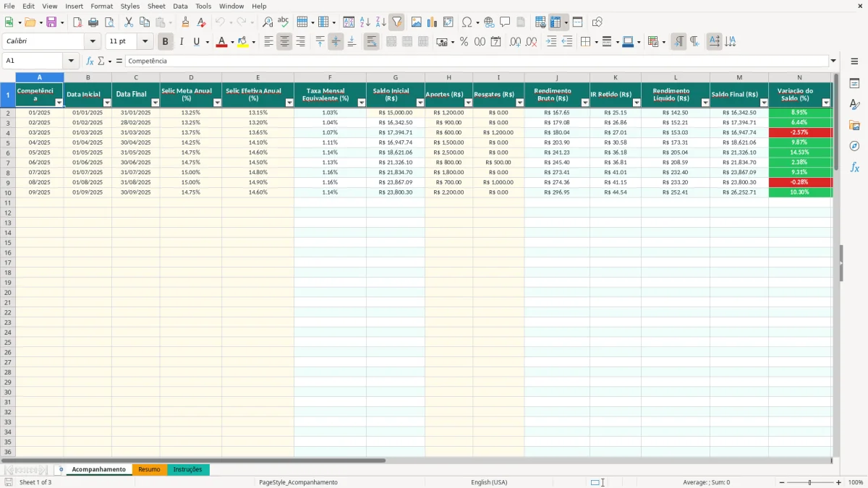Image resolution: width=868 pixels, height=488 pixels.
Task: Click Insert Pivot Table icon
Action: tap(448, 22)
